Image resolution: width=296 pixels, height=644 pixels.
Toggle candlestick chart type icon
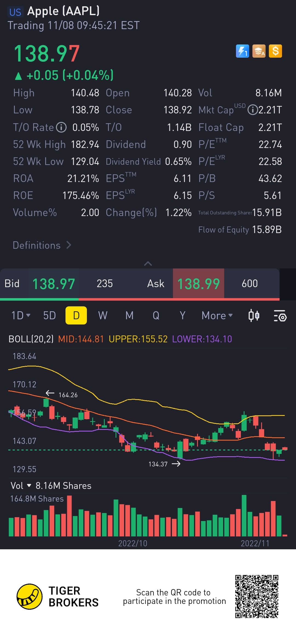tap(254, 315)
